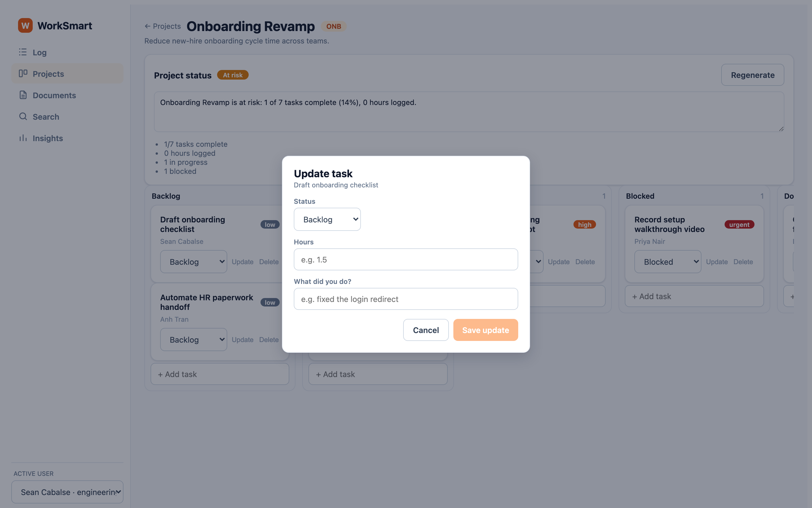Click Update on Record setup walkthrough video
The width and height of the screenshot is (812, 508).
click(x=717, y=262)
